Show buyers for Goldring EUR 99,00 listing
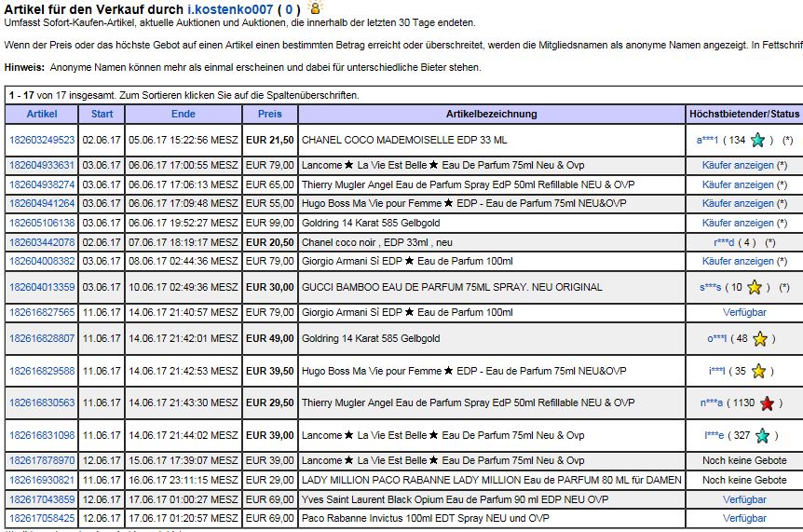803x532 pixels. click(x=738, y=223)
